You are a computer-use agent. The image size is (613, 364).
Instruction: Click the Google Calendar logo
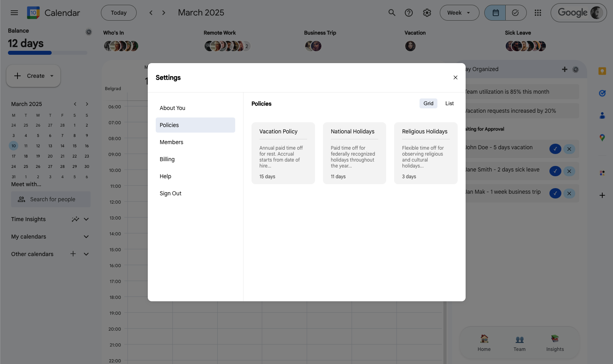tap(33, 13)
